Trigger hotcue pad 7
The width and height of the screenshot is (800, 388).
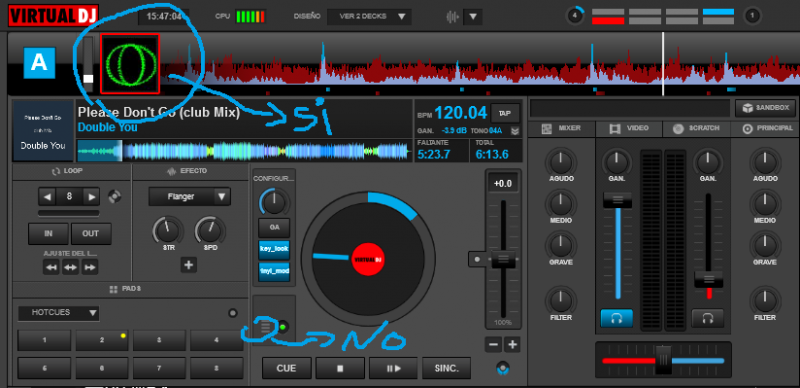159,368
